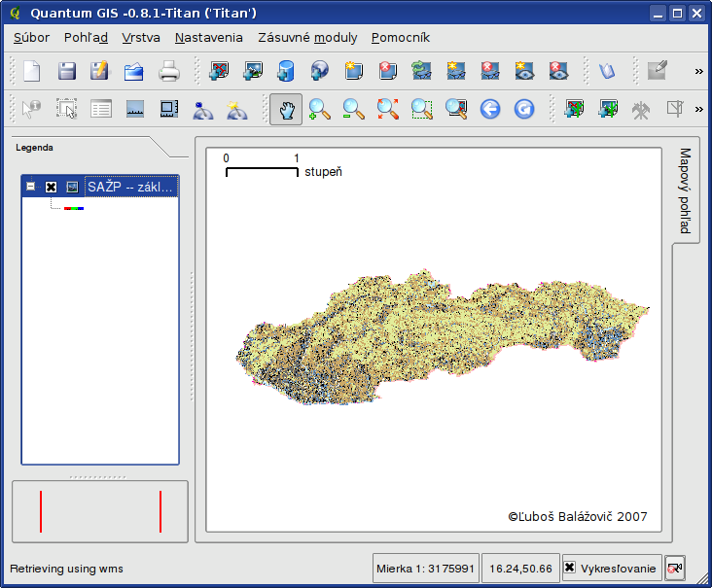Go back with the blue left arrow icon
This screenshot has height=588, width=712.
click(x=489, y=110)
